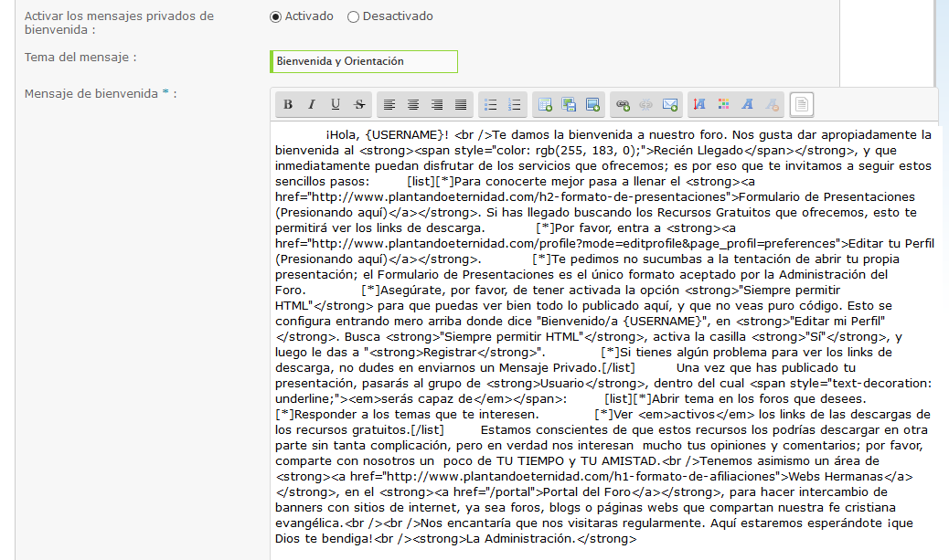Center align the message text
The width and height of the screenshot is (949, 560).
click(x=413, y=105)
